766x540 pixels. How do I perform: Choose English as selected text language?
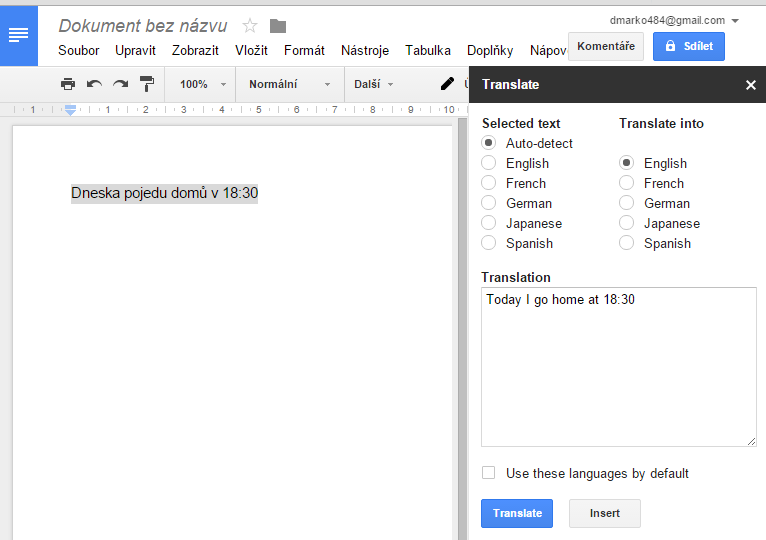click(x=488, y=163)
